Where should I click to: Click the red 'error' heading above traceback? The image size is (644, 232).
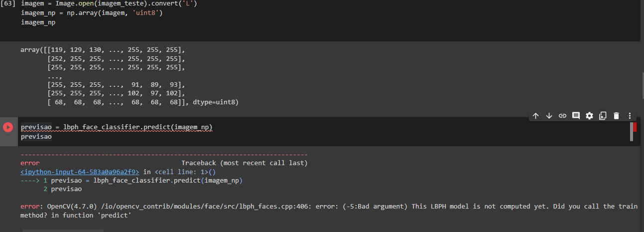tap(30, 163)
